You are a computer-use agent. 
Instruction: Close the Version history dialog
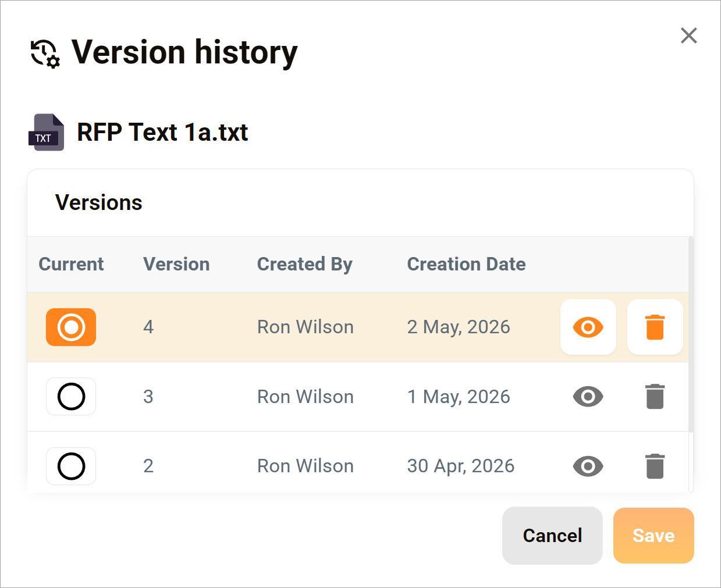tap(688, 35)
